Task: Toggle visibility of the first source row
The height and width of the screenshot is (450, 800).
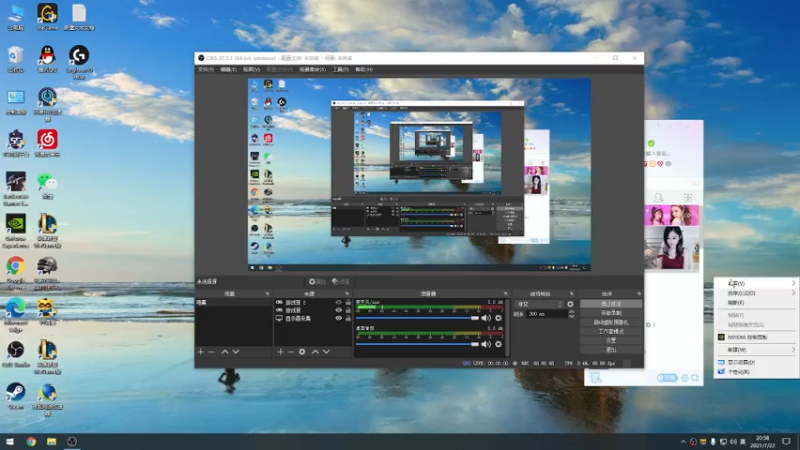Action: point(338,303)
